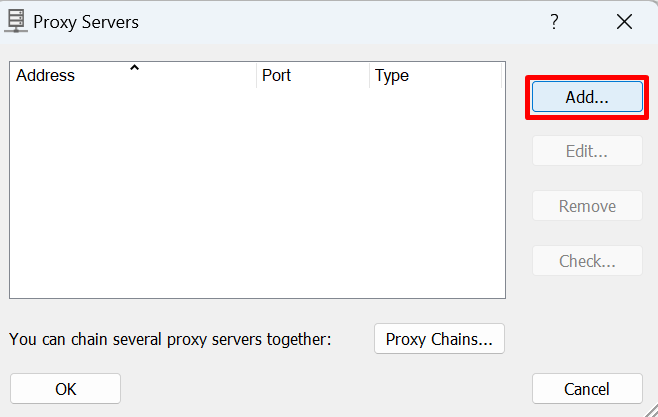The height and width of the screenshot is (417, 658).
Task: Sort the list by Type column
Action: pyautogui.click(x=436, y=76)
